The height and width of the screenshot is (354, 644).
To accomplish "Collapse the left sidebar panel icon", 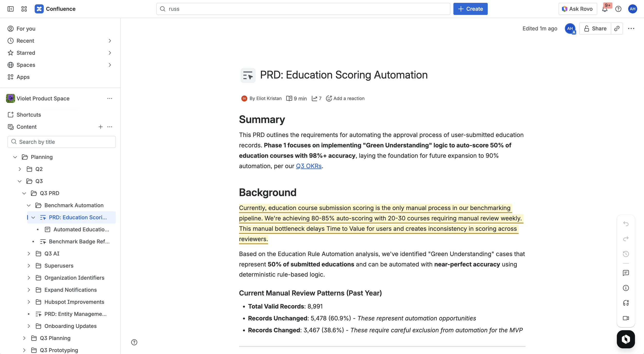I will tap(11, 9).
